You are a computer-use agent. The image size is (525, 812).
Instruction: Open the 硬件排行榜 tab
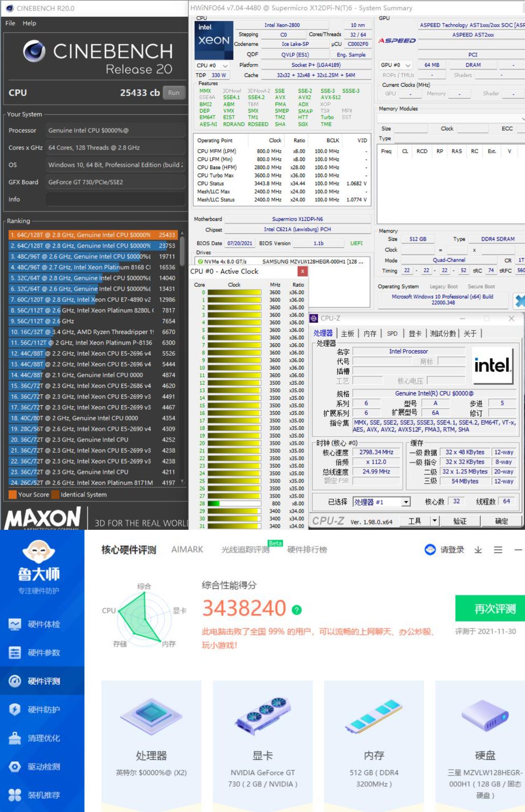pos(307,550)
